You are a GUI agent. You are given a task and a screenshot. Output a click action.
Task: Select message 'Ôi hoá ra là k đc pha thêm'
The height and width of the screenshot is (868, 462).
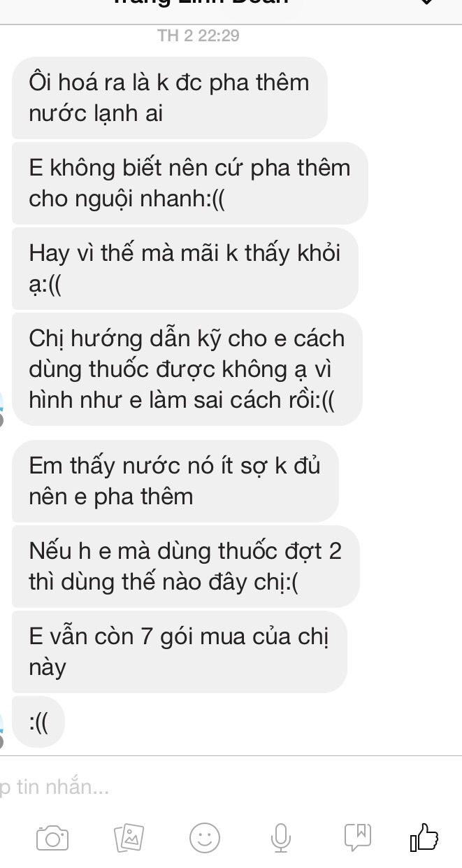[170, 97]
